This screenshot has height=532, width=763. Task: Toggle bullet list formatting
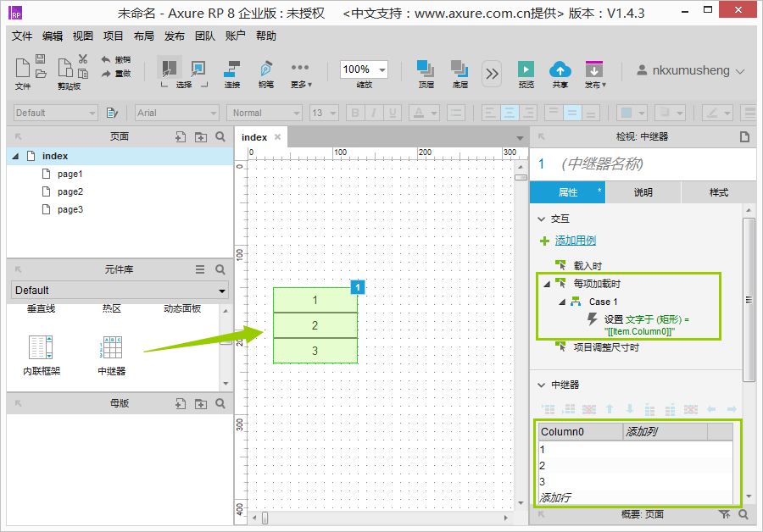(456, 113)
